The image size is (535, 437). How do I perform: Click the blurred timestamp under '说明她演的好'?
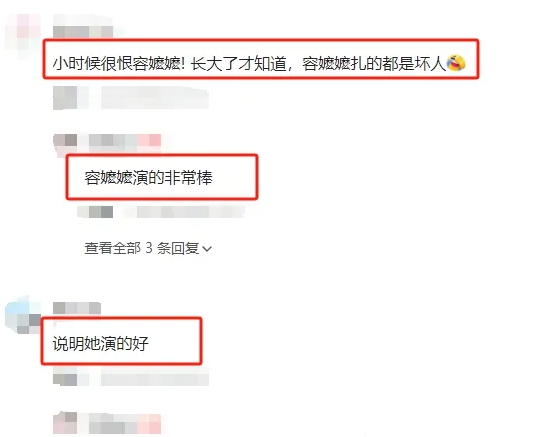coord(71,380)
